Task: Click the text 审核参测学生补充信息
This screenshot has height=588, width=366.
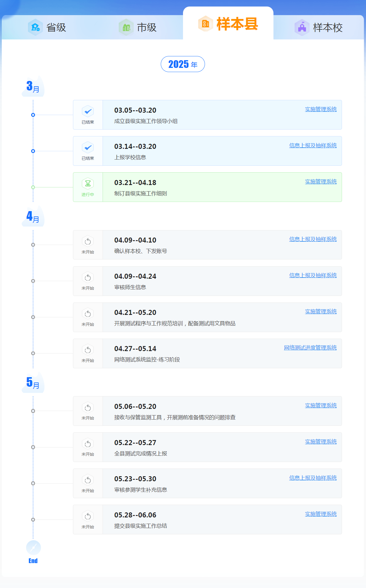Action: [141, 490]
